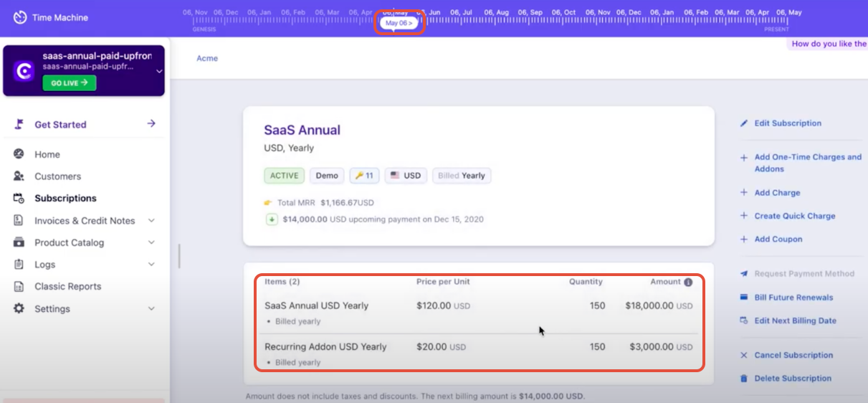This screenshot has height=403, width=868.
Task: Expand the Product Catalog chevron
Action: (151, 242)
